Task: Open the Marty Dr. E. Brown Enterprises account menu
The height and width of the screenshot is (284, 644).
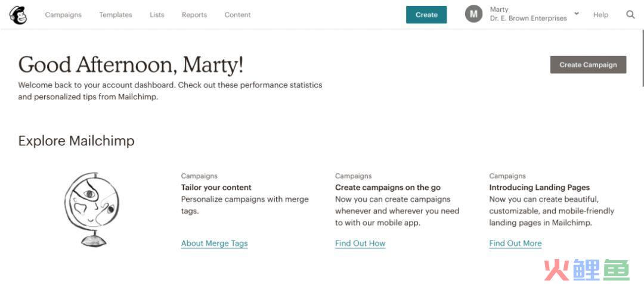Action: 528,14
